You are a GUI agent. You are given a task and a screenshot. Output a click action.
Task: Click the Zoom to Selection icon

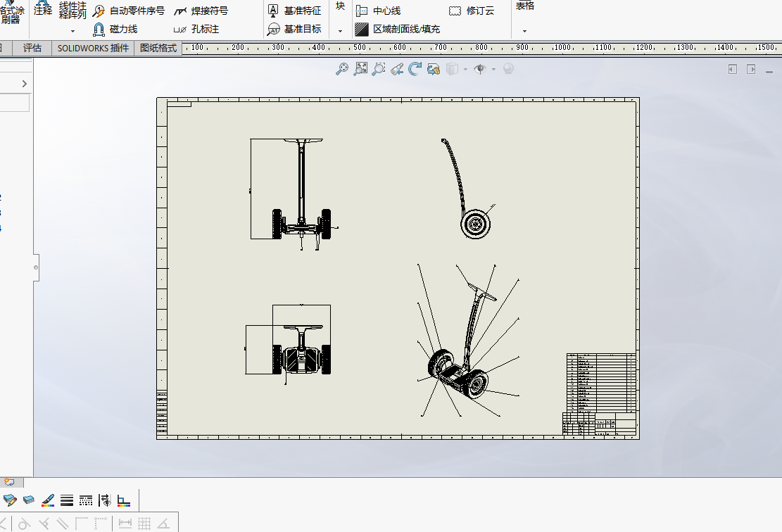click(379, 69)
